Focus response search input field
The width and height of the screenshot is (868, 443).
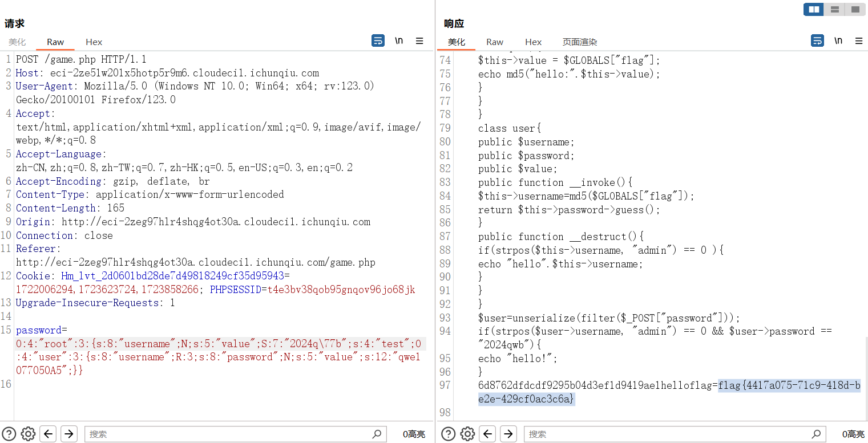pos(675,434)
